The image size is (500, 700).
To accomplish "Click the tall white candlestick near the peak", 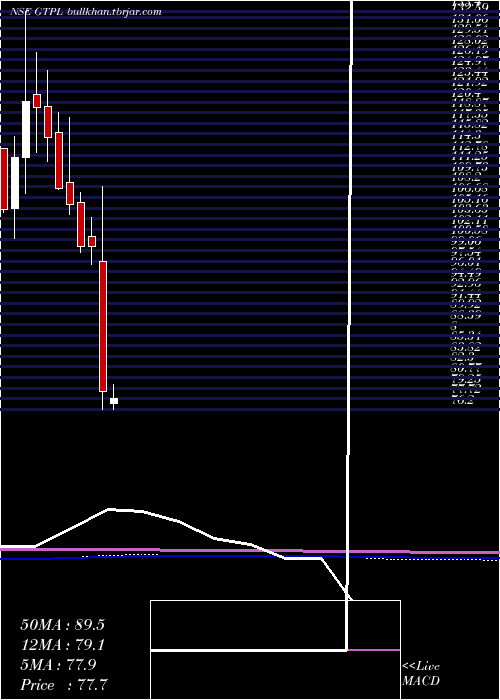I will click(x=26, y=129).
